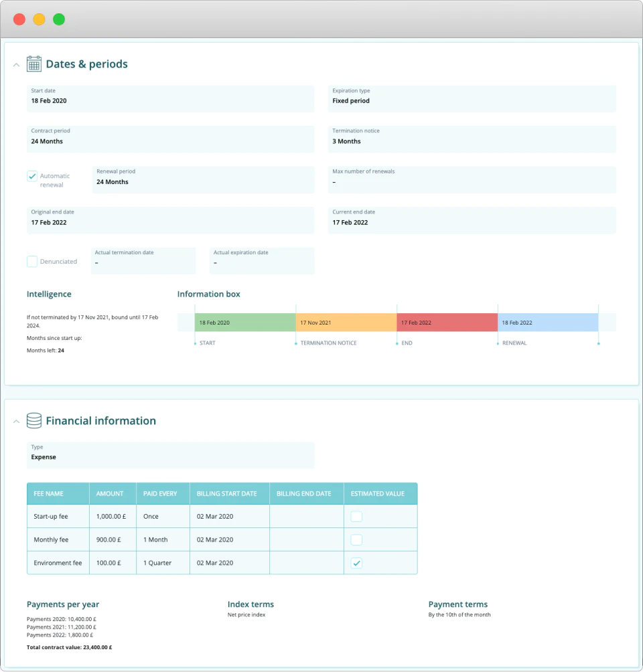Toggle the Automatic renewal checkbox
This screenshot has height=672, width=643.
point(32,176)
